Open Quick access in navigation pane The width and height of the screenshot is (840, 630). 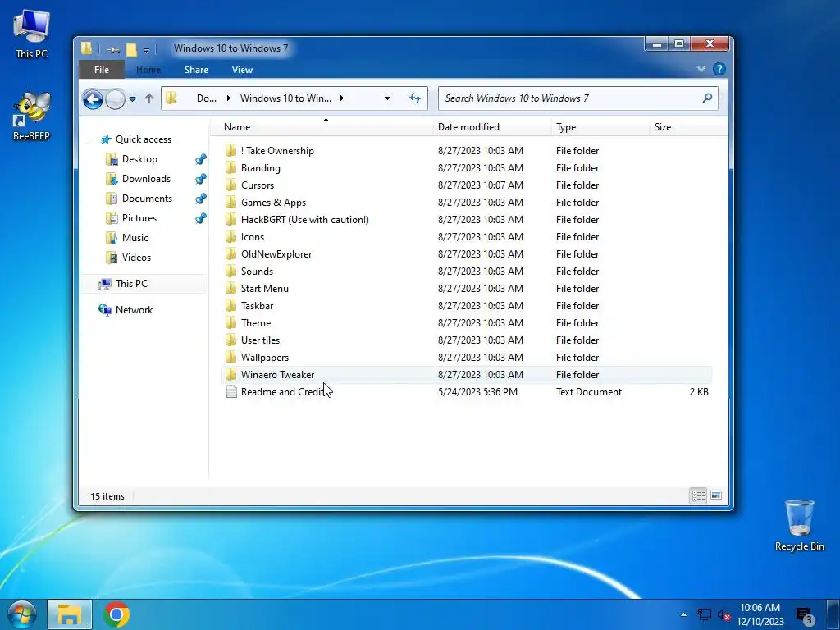pyautogui.click(x=143, y=139)
